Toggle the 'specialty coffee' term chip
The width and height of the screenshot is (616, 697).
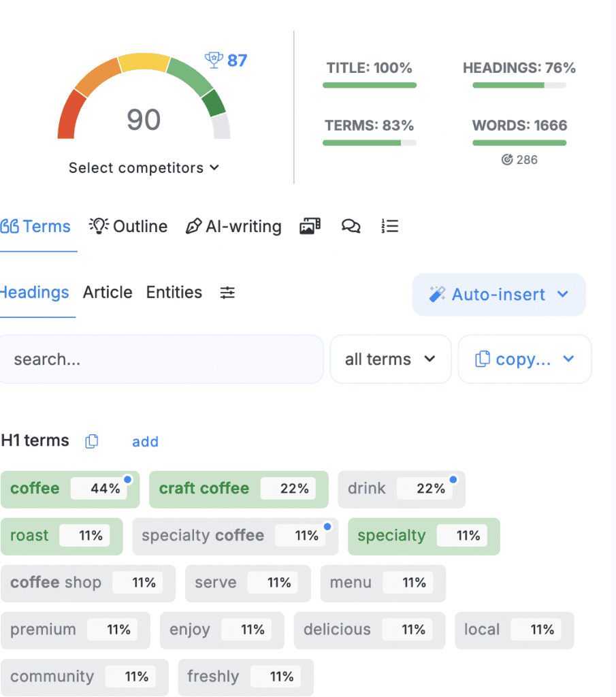coord(235,536)
